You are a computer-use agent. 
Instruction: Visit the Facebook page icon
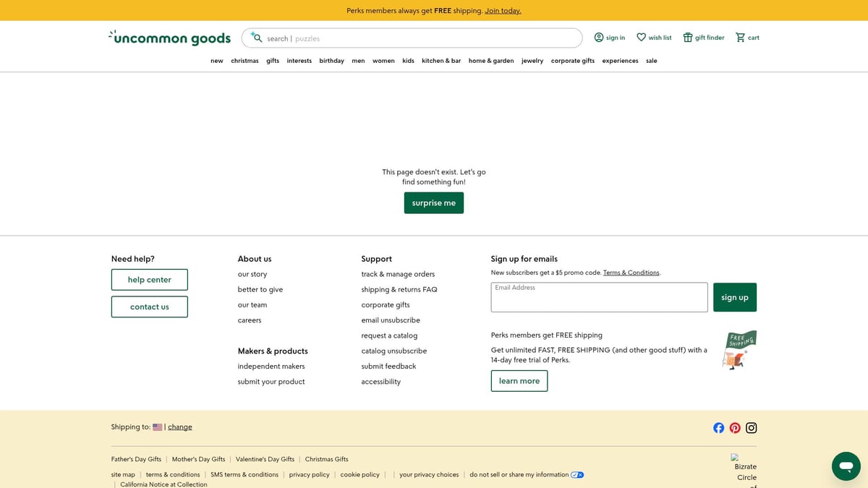pyautogui.click(x=718, y=428)
